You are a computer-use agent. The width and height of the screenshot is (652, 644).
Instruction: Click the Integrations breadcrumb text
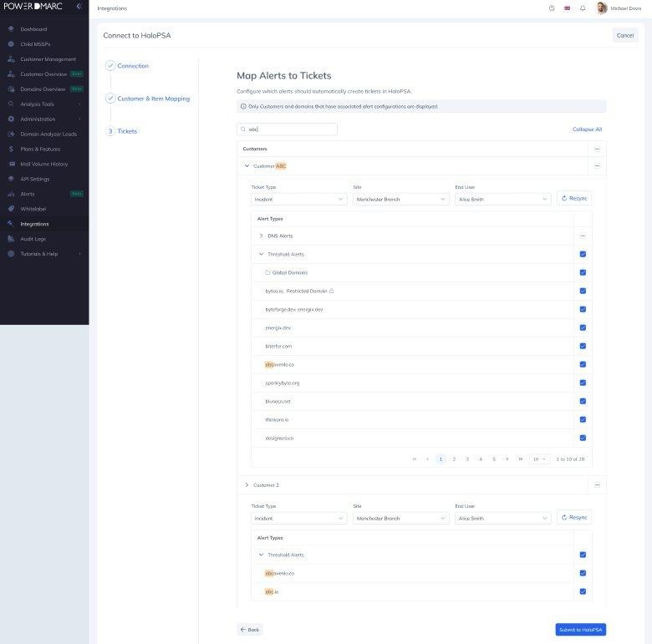pyautogui.click(x=112, y=8)
